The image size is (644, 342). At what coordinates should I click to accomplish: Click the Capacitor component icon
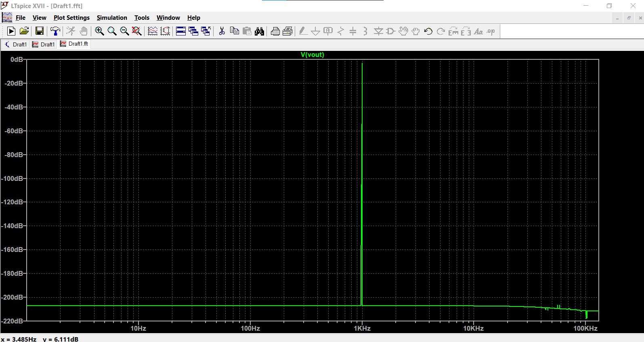[353, 31]
